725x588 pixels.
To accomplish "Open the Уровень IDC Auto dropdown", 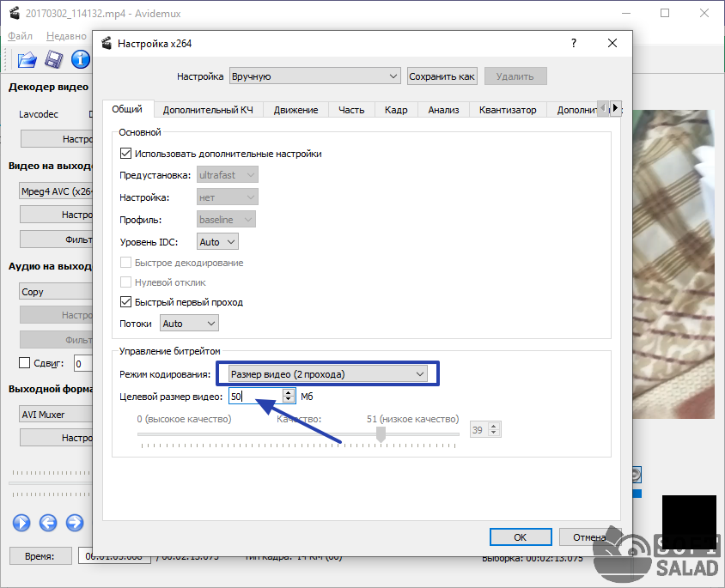I will pyautogui.click(x=217, y=241).
